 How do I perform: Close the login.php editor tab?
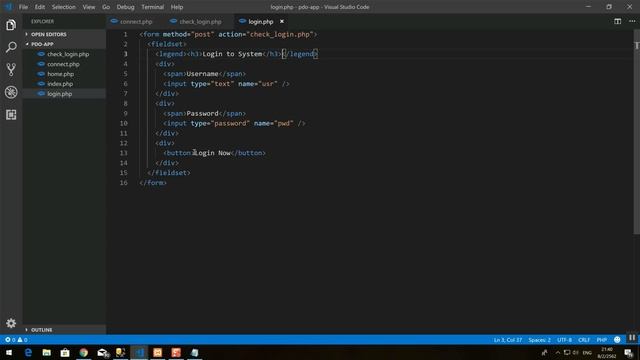coord(282,21)
